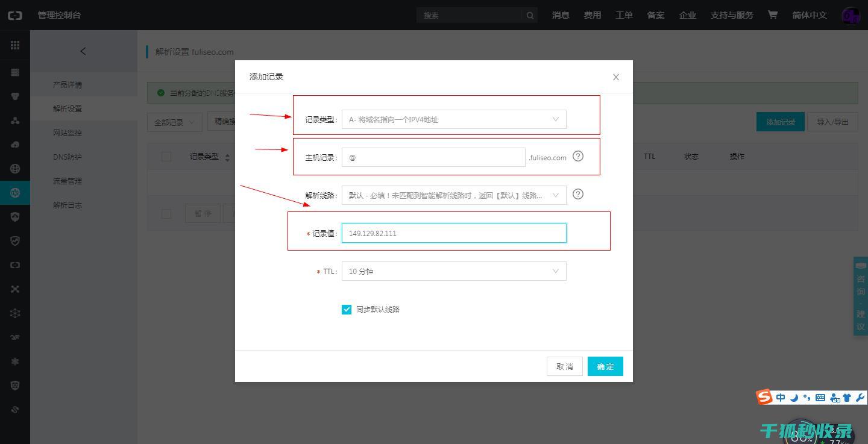868x444 pixels.
Task: Tick the select-all checkbox in table header
Action: (x=166, y=157)
